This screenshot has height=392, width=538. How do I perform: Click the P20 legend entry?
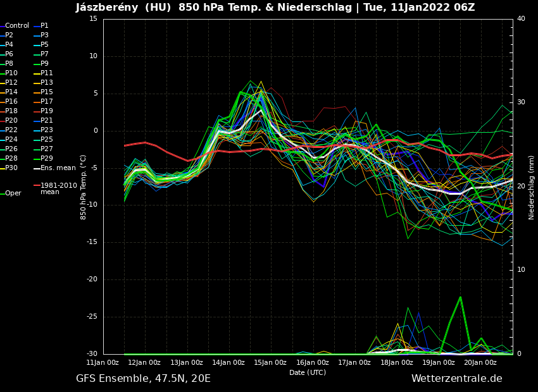click(x=11, y=121)
